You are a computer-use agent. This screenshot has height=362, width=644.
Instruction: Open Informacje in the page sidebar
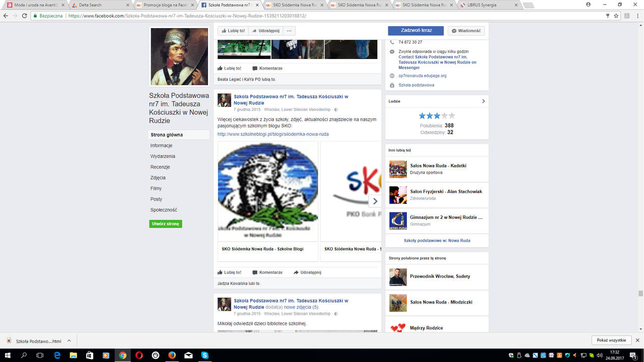(x=161, y=146)
